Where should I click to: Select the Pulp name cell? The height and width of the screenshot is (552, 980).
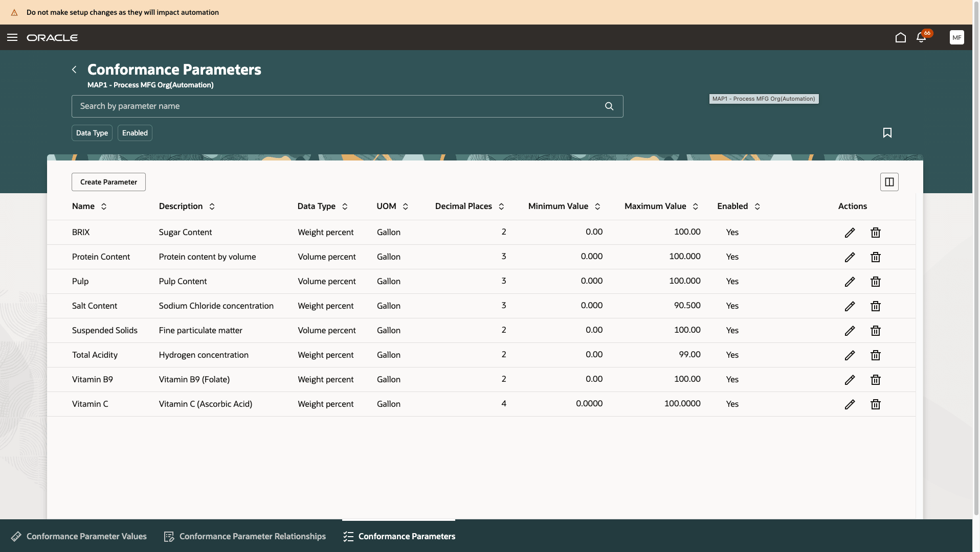(x=80, y=282)
